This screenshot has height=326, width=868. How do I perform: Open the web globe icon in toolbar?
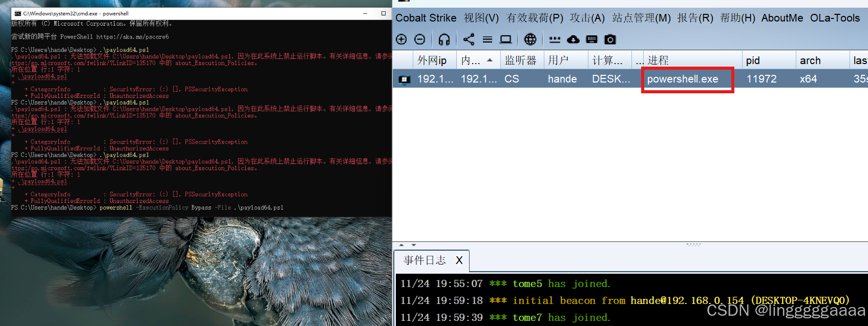pyautogui.click(x=530, y=39)
